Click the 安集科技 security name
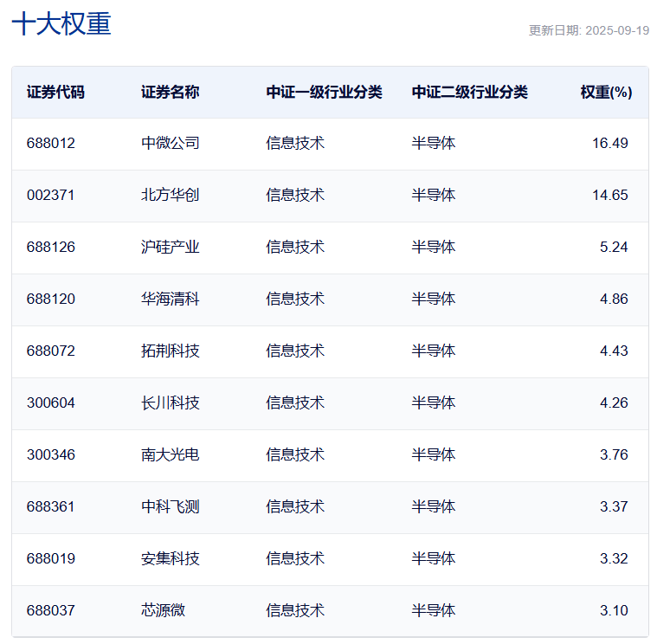657x644 pixels. (170, 559)
